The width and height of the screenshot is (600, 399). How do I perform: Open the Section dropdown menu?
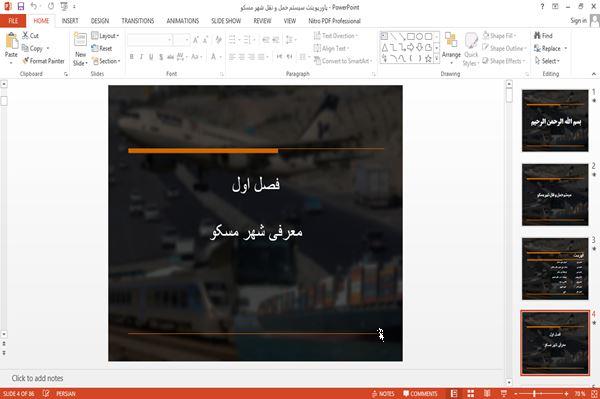(106, 61)
